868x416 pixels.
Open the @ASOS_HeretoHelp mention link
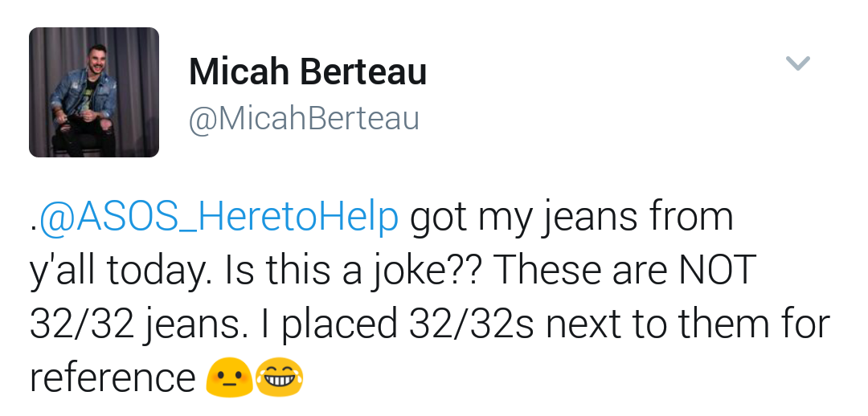tap(219, 217)
